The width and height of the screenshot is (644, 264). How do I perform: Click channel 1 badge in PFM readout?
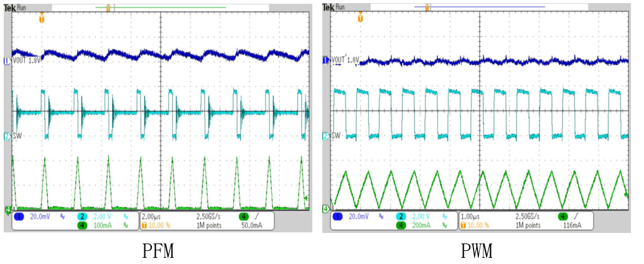18,216
